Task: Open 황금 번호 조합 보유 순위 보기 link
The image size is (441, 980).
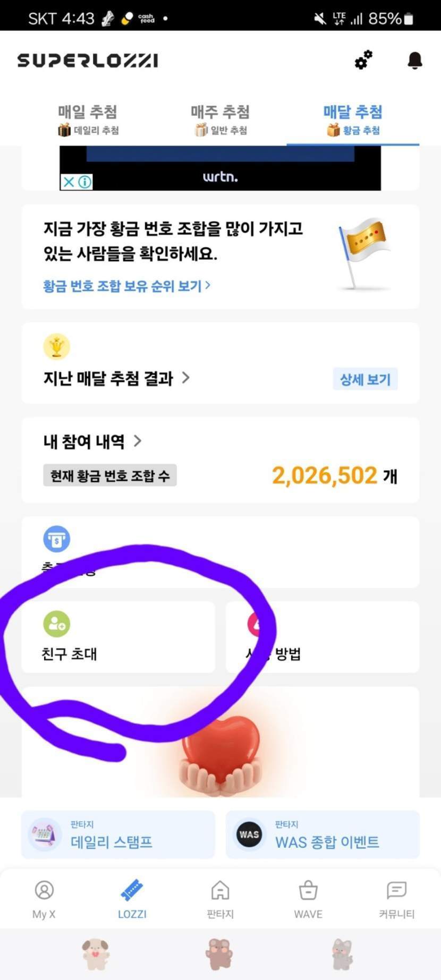Action: pos(126,286)
